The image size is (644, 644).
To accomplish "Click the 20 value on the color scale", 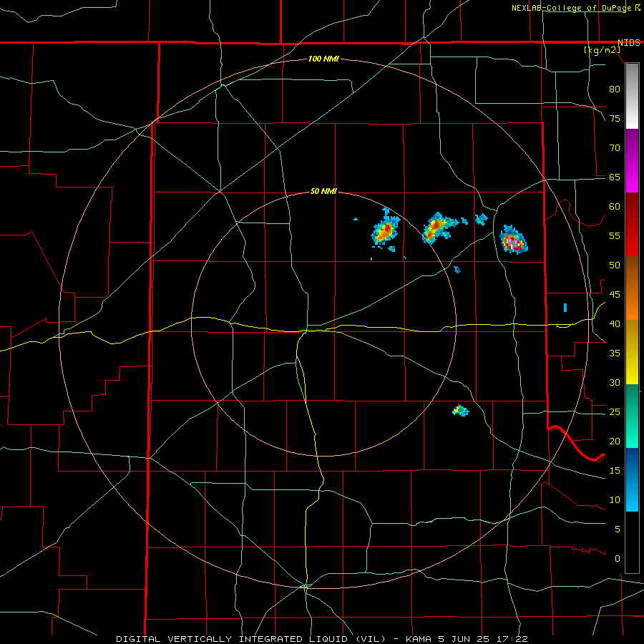I will pyautogui.click(x=615, y=441).
